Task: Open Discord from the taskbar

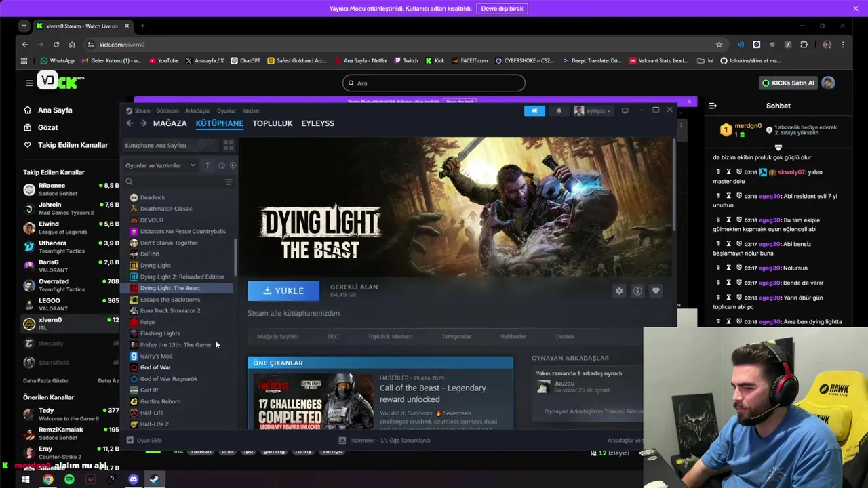Action: (x=133, y=479)
